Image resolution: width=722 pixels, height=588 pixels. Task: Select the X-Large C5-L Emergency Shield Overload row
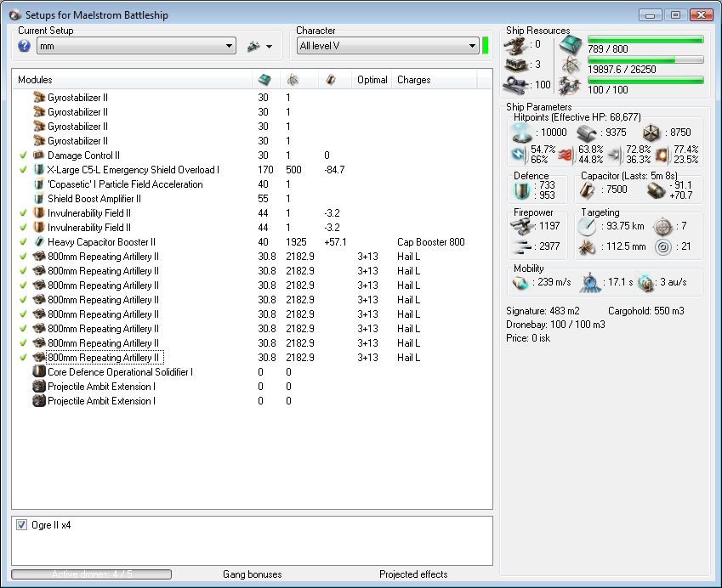tap(133, 170)
